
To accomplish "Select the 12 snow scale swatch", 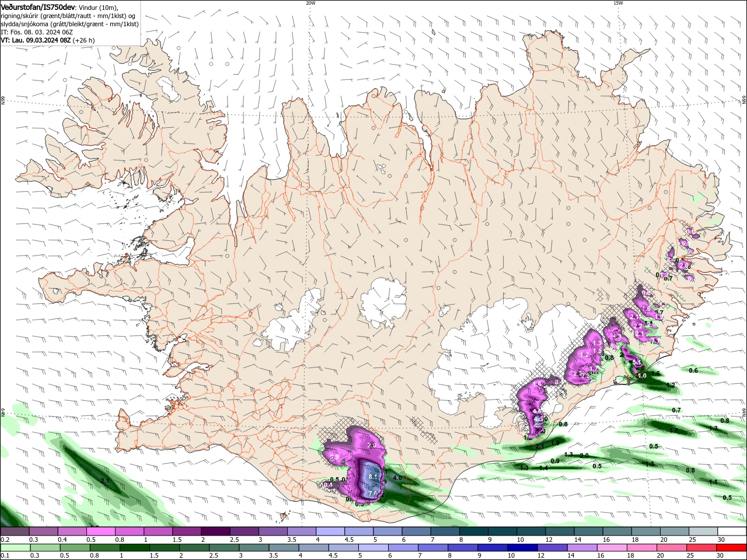I will coord(560,531).
